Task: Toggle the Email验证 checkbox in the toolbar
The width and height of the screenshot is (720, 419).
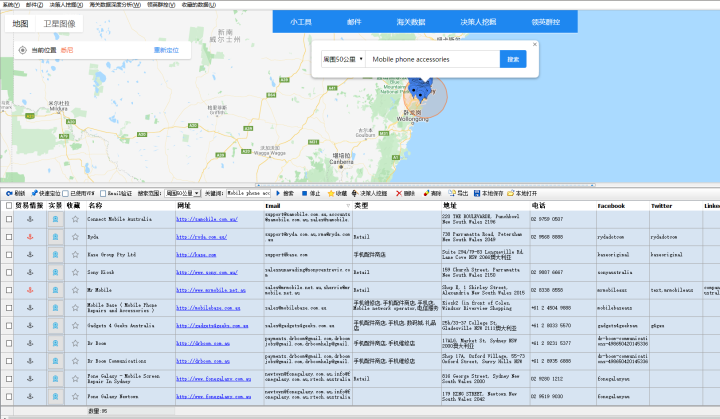Action: coord(103,193)
